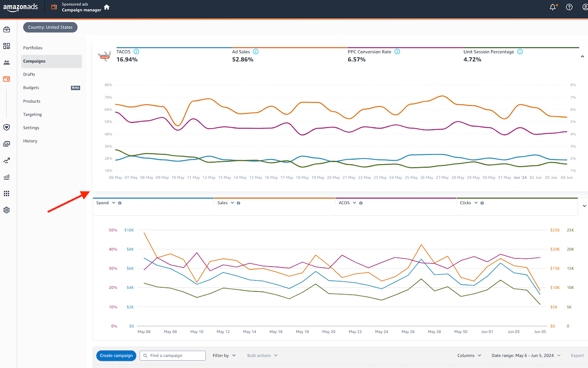Open the notifications bell
The height and width of the screenshot is (368, 588).
(x=553, y=7)
